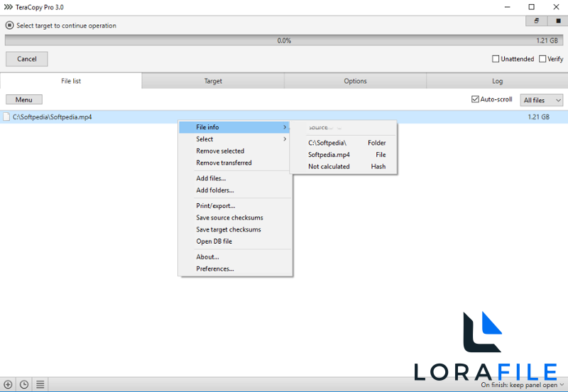Viewport: 568px width, 392px height.
Task: Expand the File info submenu arrow
Action: tap(285, 127)
